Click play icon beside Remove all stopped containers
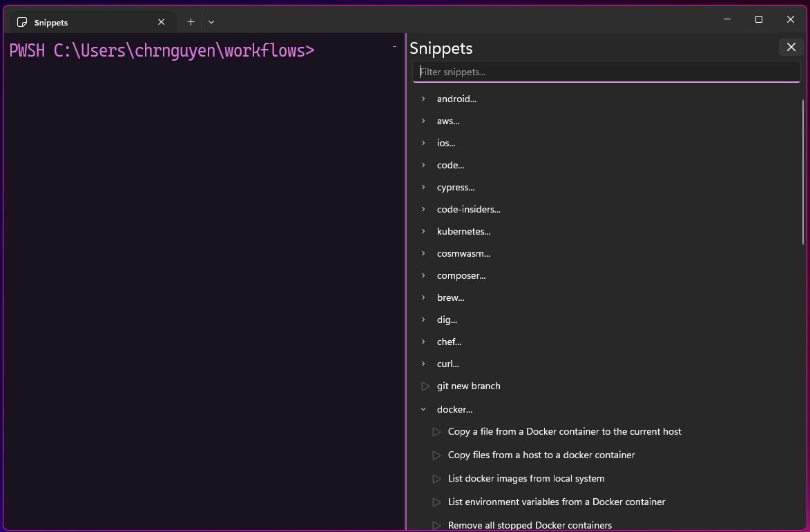Image resolution: width=810 pixels, height=532 pixels. pyautogui.click(x=436, y=526)
